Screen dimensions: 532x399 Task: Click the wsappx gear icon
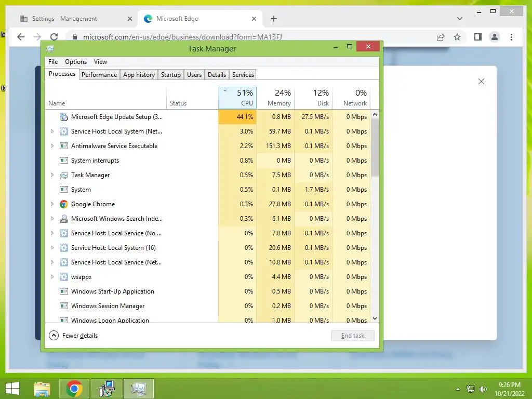coord(64,277)
